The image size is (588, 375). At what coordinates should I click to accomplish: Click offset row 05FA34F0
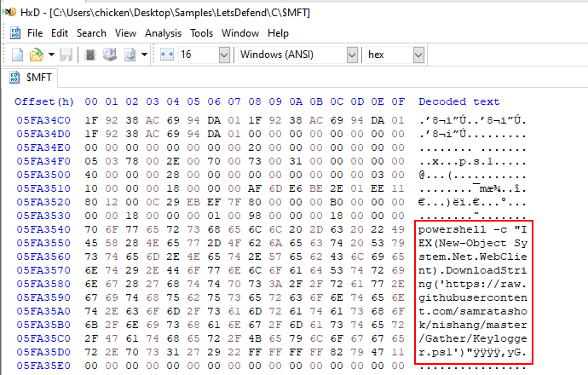pyautogui.click(x=43, y=161)
